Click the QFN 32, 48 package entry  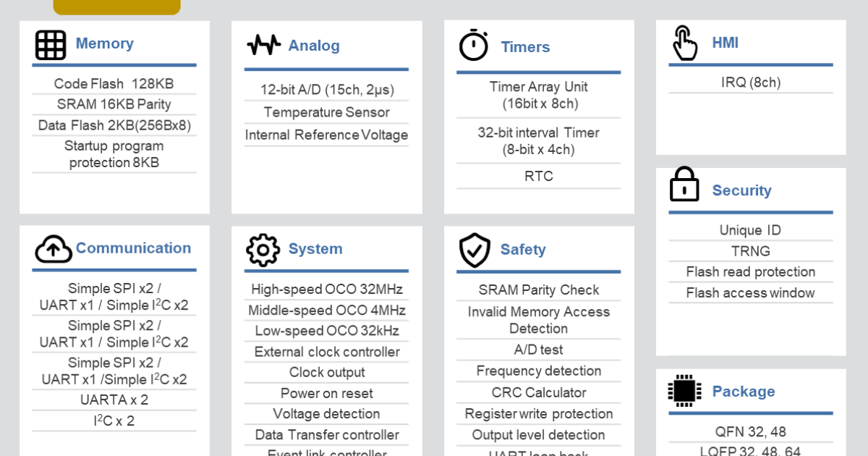coord(750,431)
